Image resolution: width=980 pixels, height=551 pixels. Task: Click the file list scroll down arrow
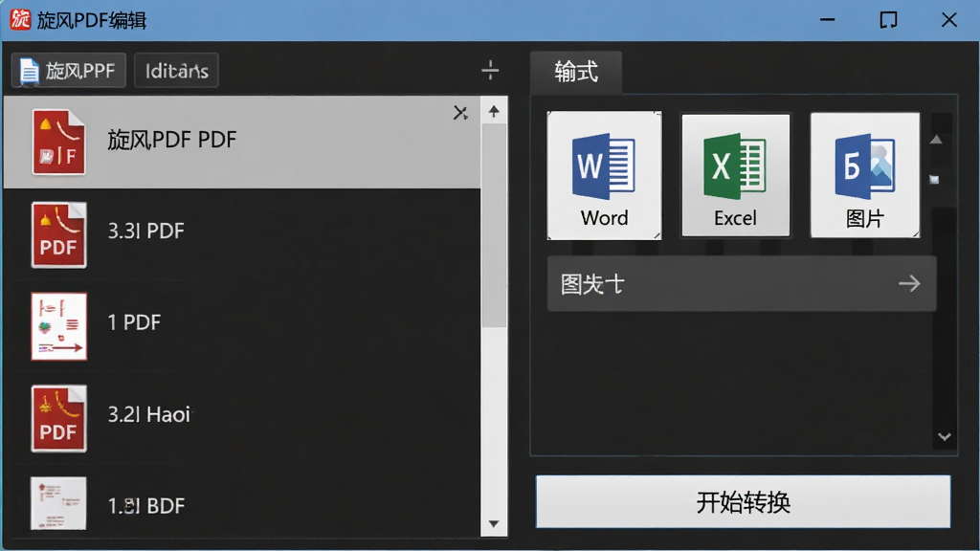494,523
